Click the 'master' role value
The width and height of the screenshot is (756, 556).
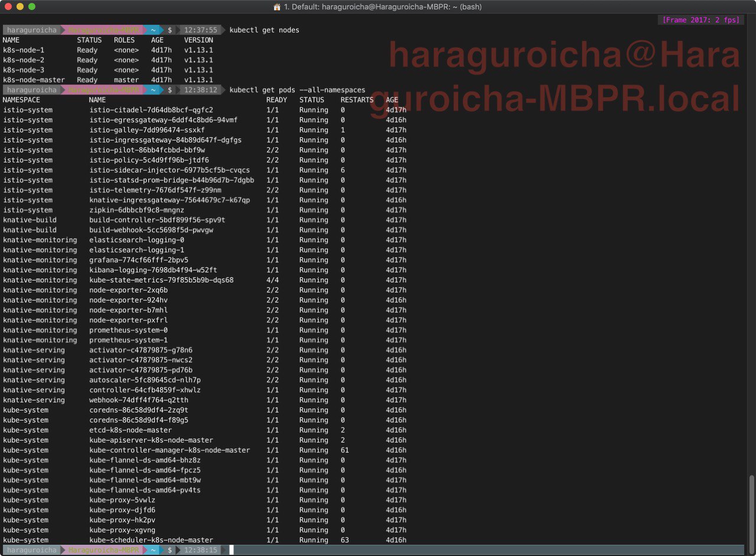126,80
